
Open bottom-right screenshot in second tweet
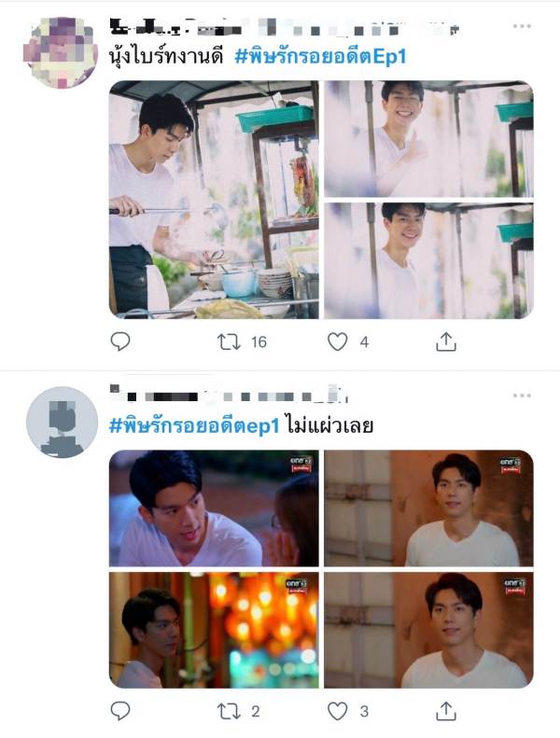tap(428, 630)
